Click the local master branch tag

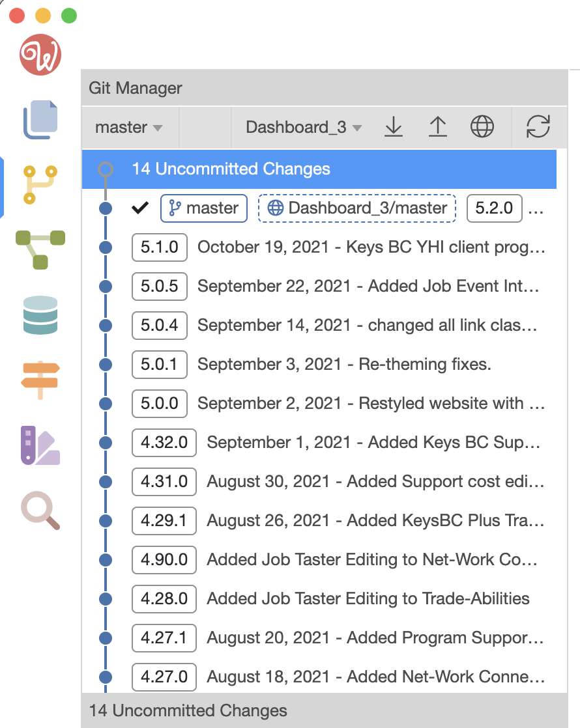pyautogui.click(x=203, y=208)
